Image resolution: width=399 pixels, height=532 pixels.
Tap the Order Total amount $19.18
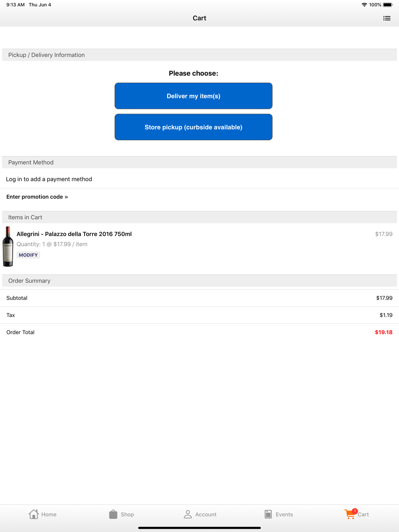coord(383,332)
